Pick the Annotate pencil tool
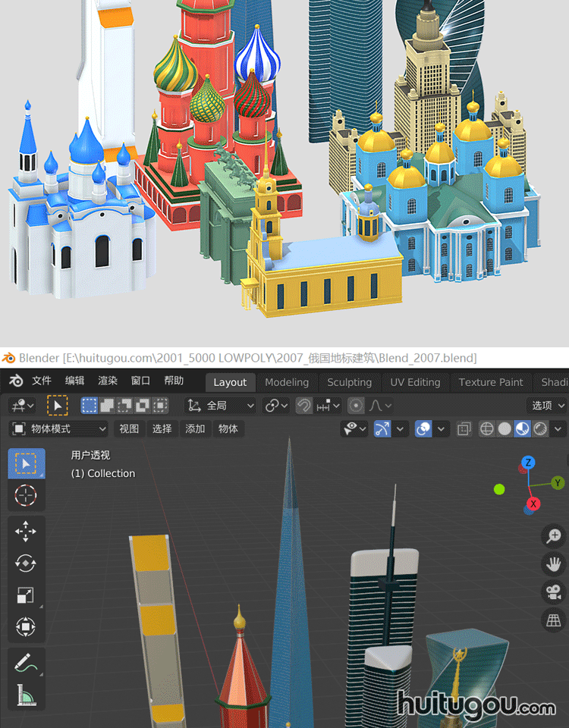Screen dimensions: 569x728 click(x=26, y=663)
